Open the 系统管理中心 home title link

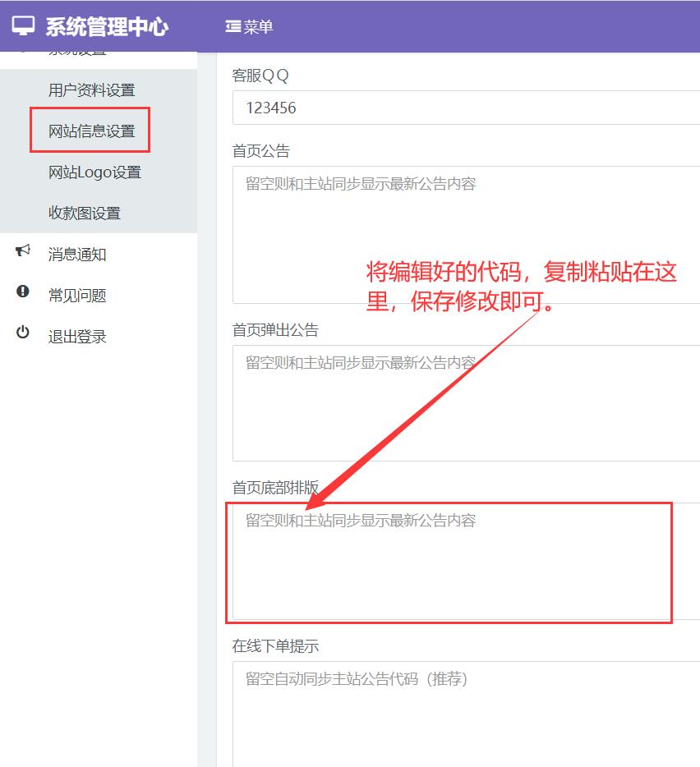[107, 26]
